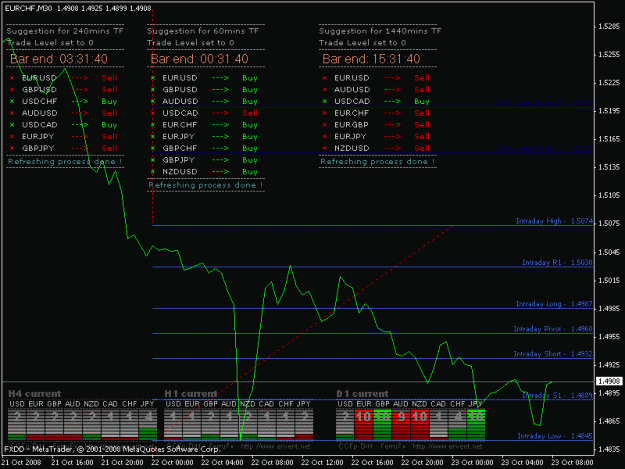Click green marker beside USDCAD in 240mins panel
The image size is (625, 469).
12,125
